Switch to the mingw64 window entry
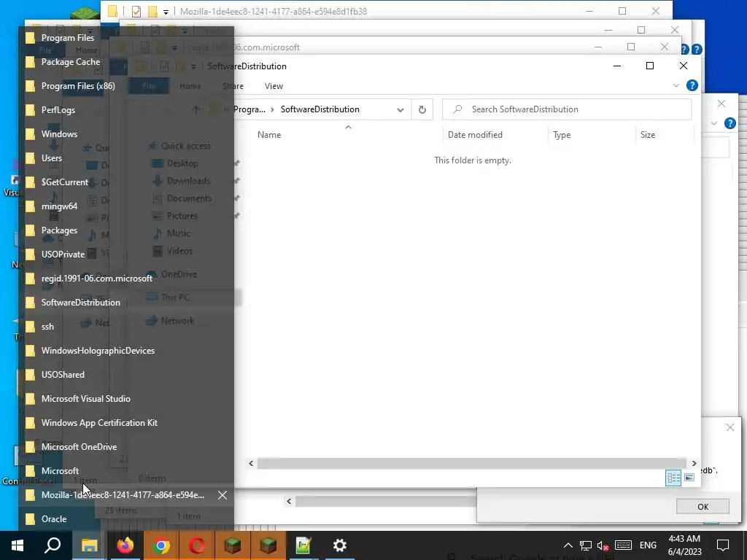This screenshot has height=560, width=747. pos(125,206)
